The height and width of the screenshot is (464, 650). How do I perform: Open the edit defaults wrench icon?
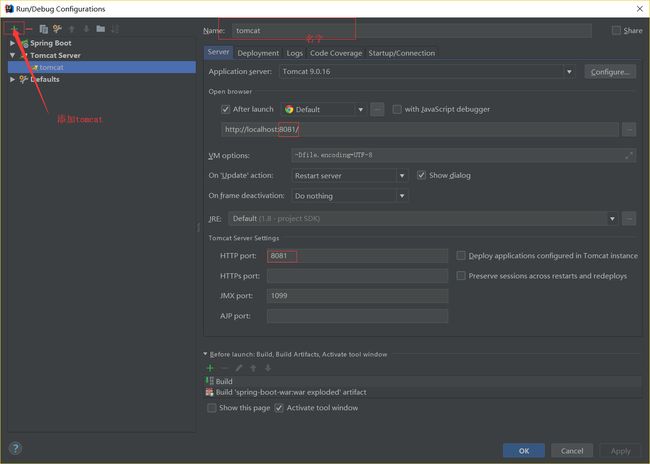[57, 29]
